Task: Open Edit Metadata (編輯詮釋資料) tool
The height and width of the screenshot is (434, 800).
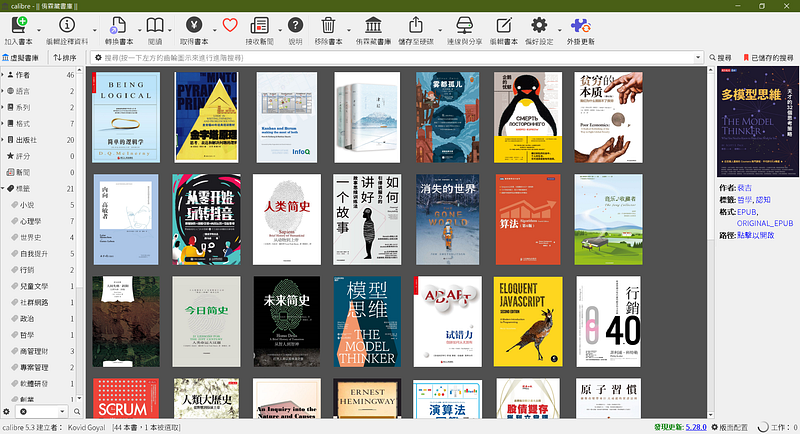Action: pos(67,26)
